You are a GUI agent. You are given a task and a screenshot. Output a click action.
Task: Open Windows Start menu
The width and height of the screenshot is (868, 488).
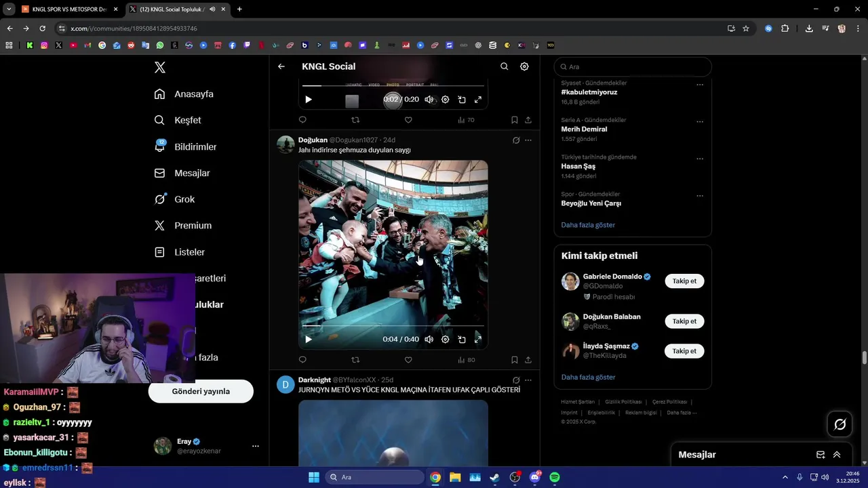[x=314, y=477]
